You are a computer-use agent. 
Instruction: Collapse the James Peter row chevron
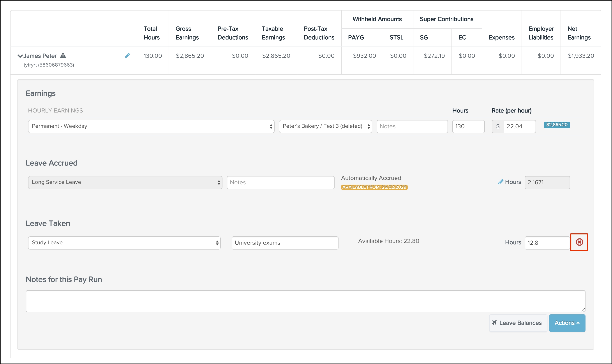20,56
